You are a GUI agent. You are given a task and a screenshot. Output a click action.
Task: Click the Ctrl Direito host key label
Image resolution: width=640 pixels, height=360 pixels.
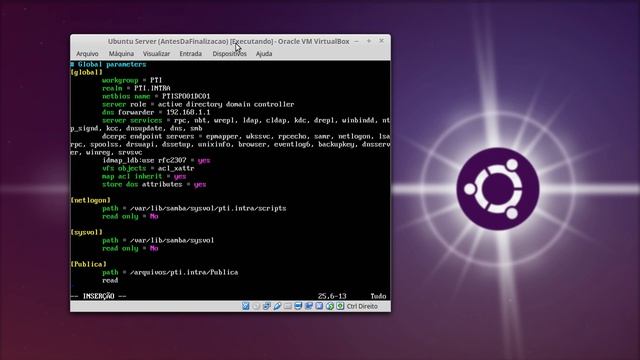[x=362, y=306]
